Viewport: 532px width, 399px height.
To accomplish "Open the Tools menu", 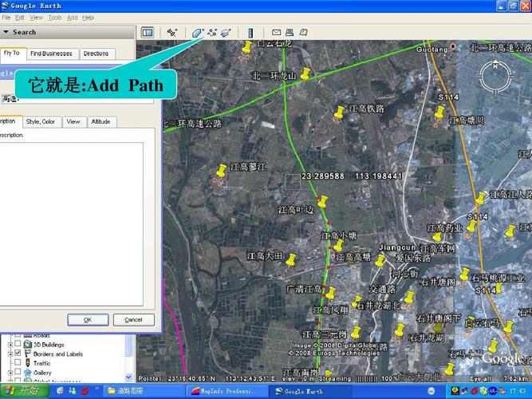I will point(54,18).
